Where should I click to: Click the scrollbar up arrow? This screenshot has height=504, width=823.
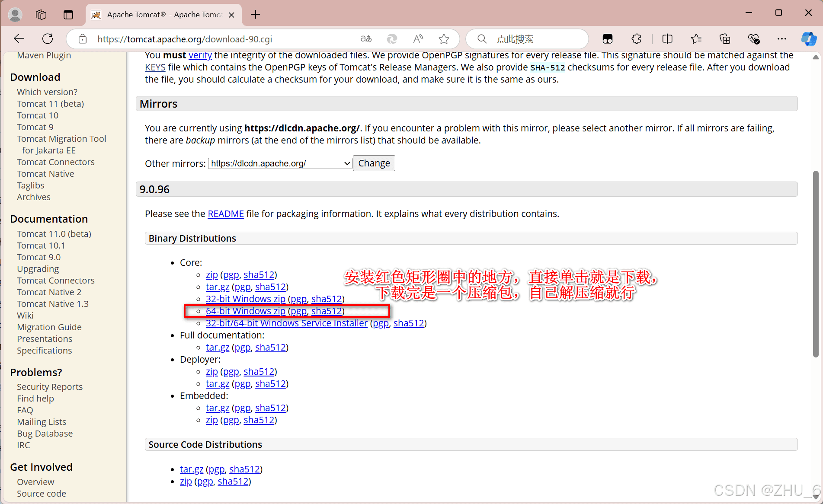click(x=816, y=57)
